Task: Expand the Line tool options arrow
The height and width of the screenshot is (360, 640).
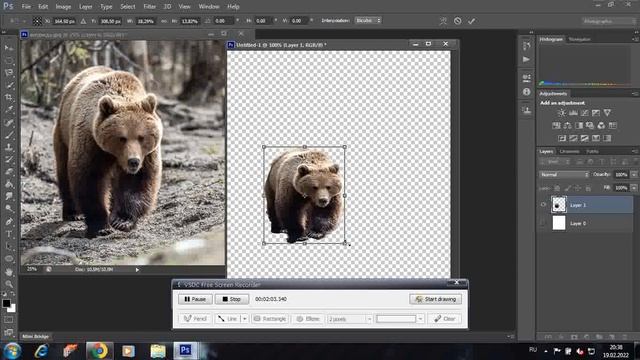Action: click(244, 319)
